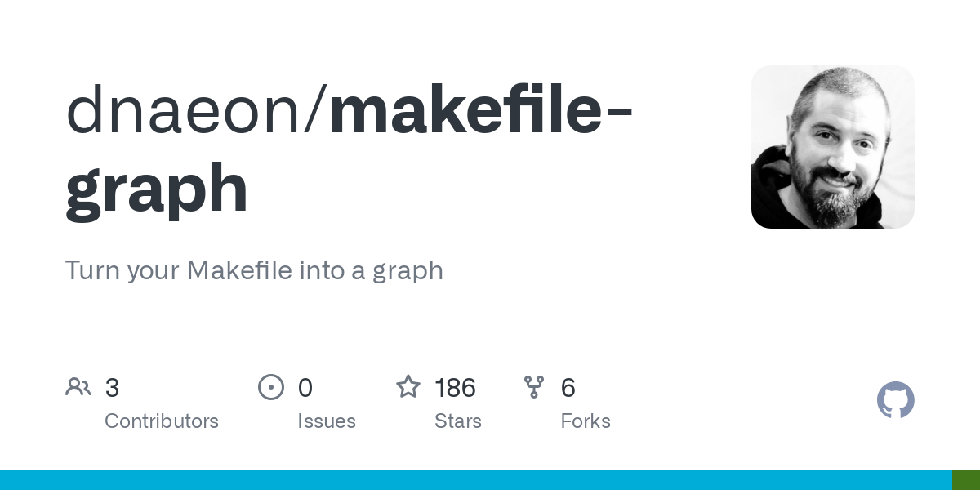Click the blue language bar segment
Viewport: 980px width, 490px height.
[x=476, y=480]
